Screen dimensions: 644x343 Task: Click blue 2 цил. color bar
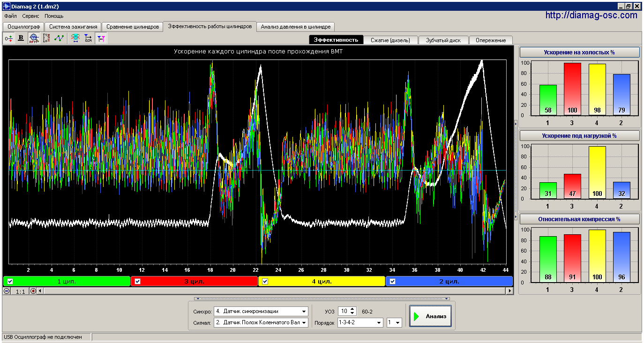coord(449,281)
